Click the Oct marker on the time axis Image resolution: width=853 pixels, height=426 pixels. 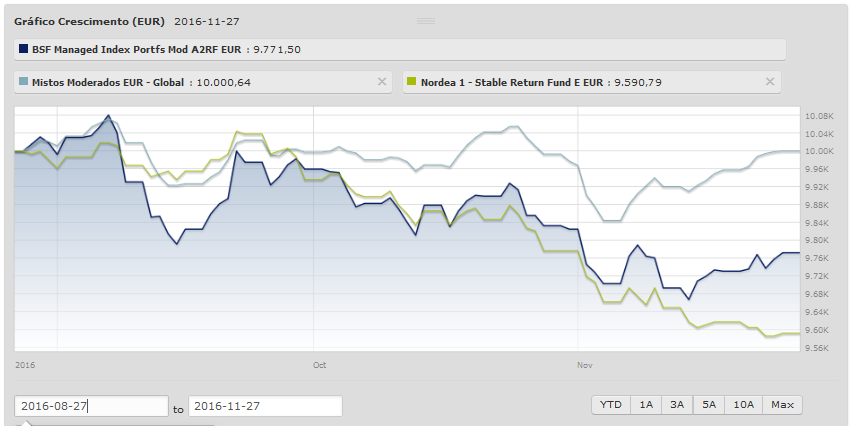click(320, 365)
